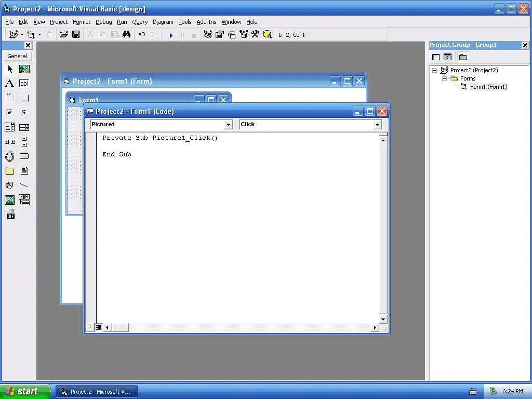Start the program with the Run arrow
This screenshot has width=532, height=399.
[171, 35]
